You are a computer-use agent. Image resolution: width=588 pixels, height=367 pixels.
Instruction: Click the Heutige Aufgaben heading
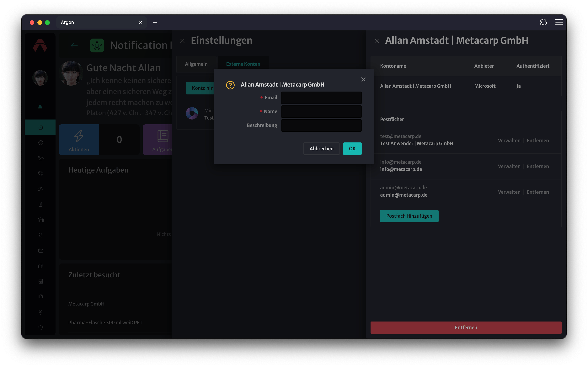[x=98, y=170]
